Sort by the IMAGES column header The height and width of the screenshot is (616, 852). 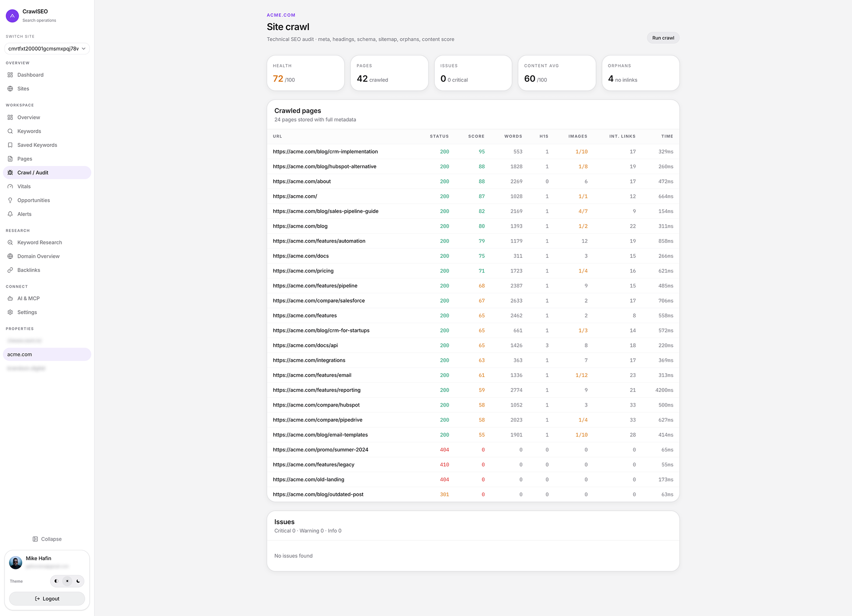[578, 136]
